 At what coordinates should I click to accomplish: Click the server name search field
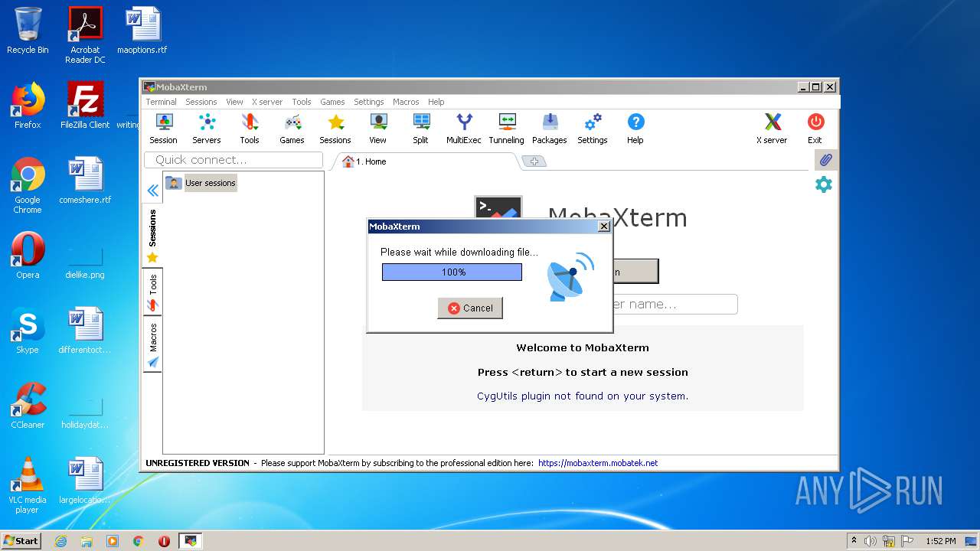click(674, 304)
